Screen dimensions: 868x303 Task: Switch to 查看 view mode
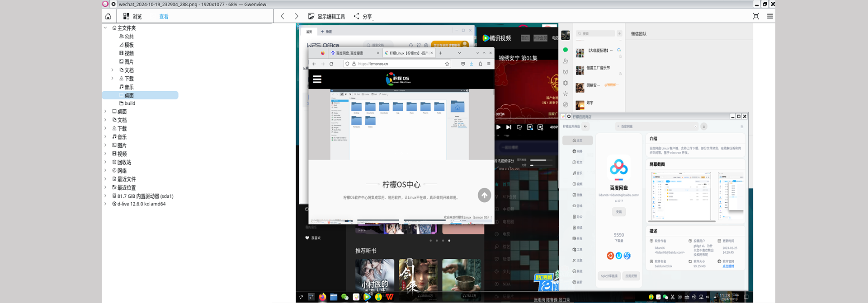click(x=164, y=17)
